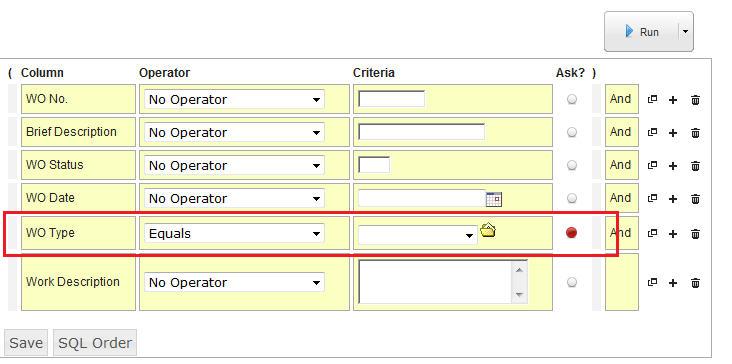Screen dimensions: 732x364
Task: Open the WO Type lookup folder icon
Action: (x=487, y=231)
